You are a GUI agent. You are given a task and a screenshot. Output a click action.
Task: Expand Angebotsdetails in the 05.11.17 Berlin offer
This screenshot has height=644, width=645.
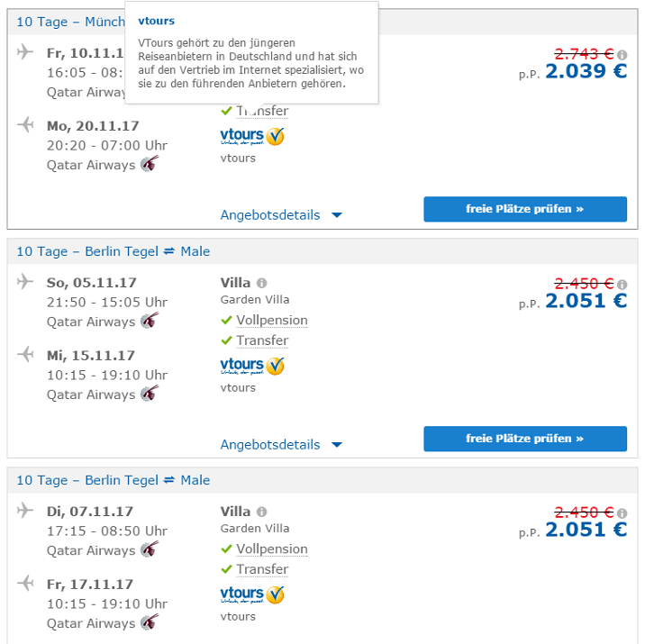(281, 444)
